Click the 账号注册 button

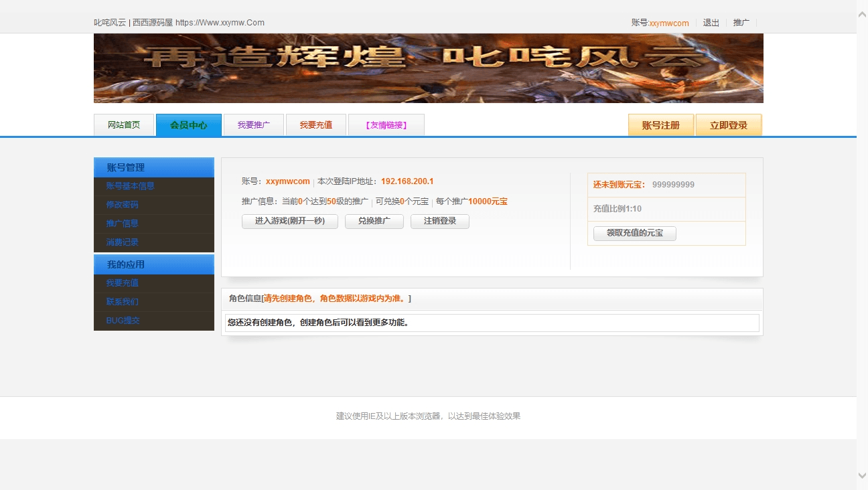click(661, 125)
